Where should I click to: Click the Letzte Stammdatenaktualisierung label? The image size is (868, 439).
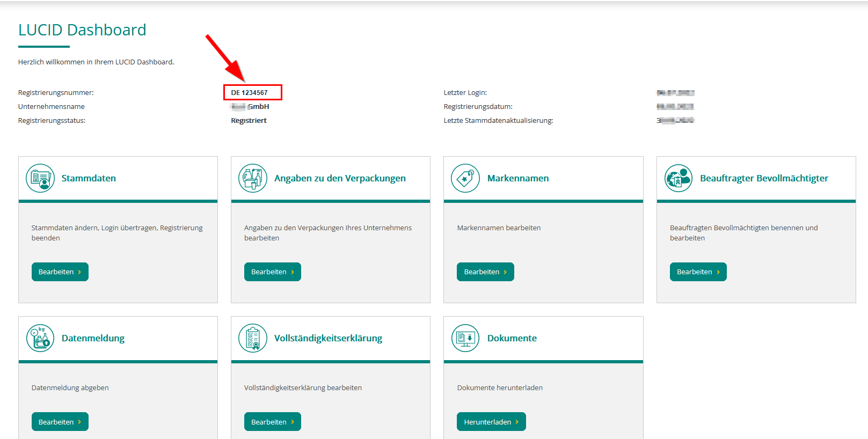(498, 120)
